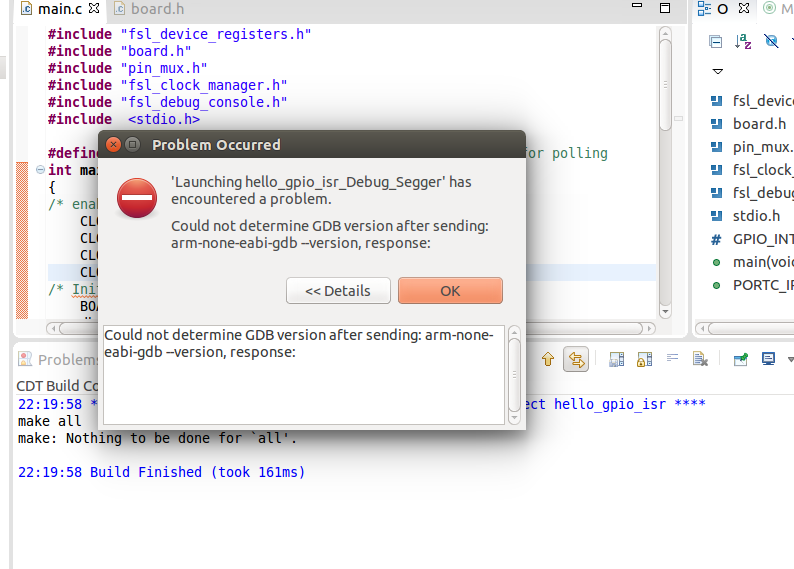The image size is (794, 569).
Task: Click the fsl_clock_manager.h include line
Action: coord(168,86)
